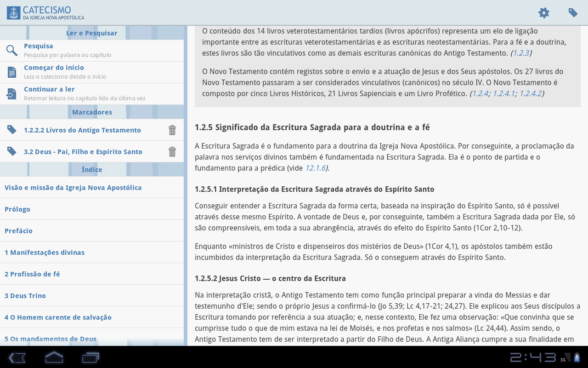Tap heading 1.2.5.2 Jesus Cristo — o centro da Escritura
Image resolution: width=588 pixels, height=368 pixels.
270,278
